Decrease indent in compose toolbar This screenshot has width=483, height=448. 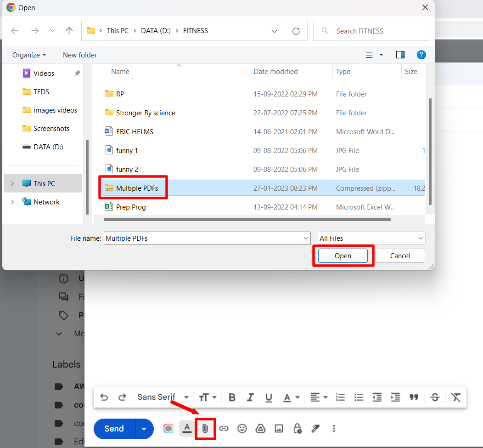pos(377,397)
